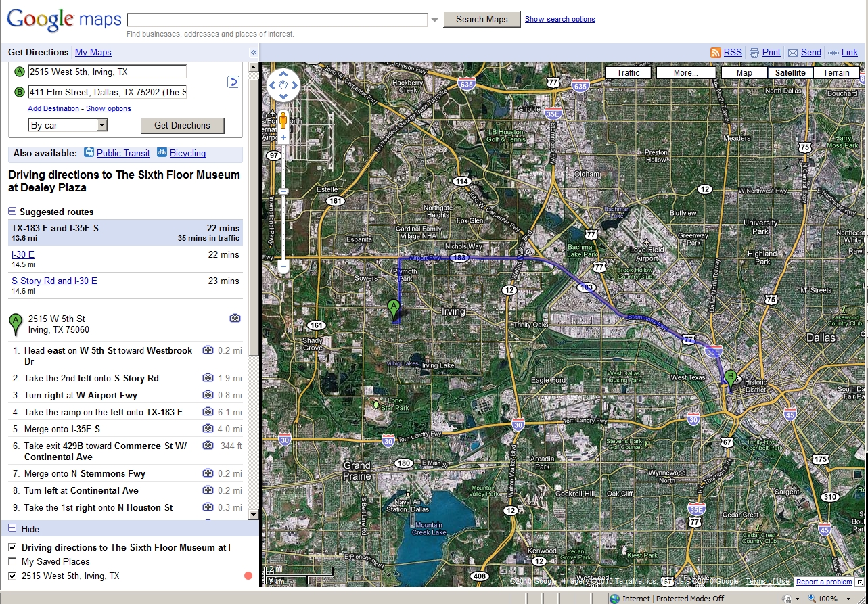Select the I-30 E alternate route link
The image size is (868, 604).
(23, 254)
